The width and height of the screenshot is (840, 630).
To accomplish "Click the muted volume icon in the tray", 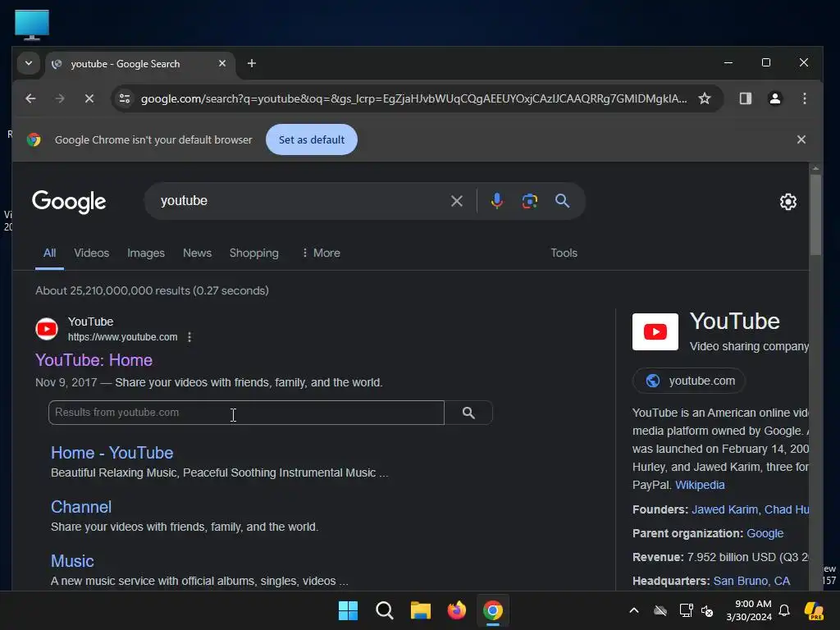I will [x=707, y=610].
